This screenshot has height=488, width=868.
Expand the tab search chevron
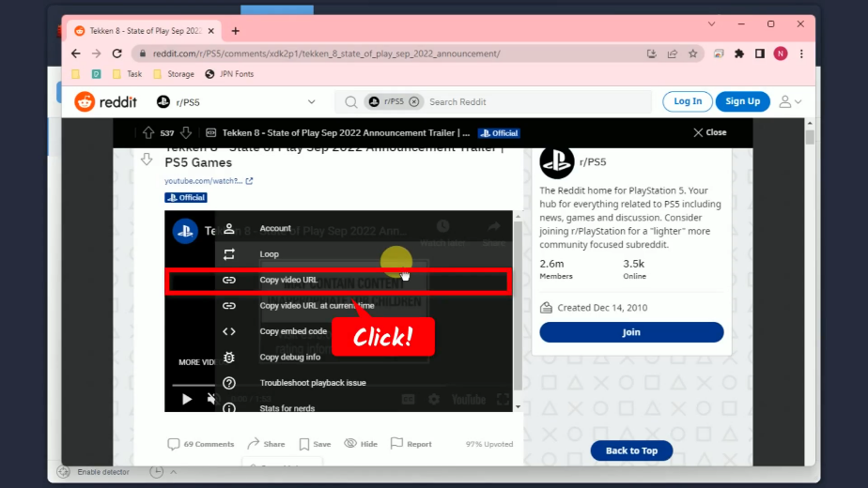tap(711, 23)
